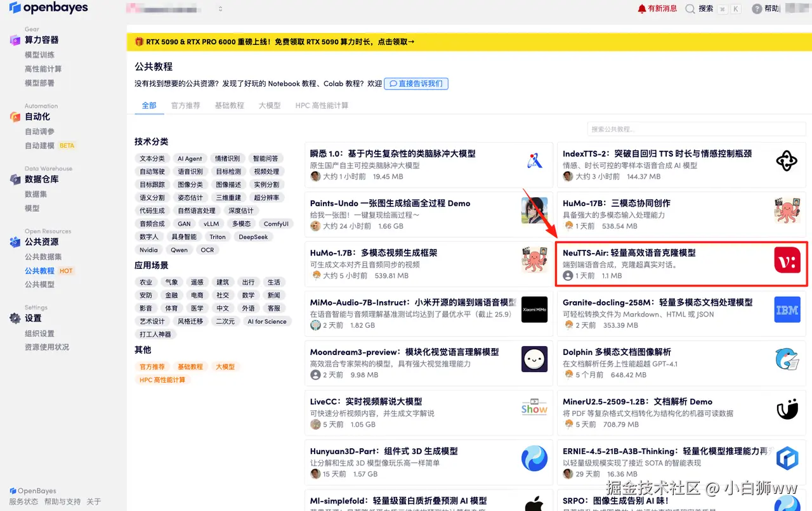Open the Moondream3-preview tutorial title

[x=405, y=352]
